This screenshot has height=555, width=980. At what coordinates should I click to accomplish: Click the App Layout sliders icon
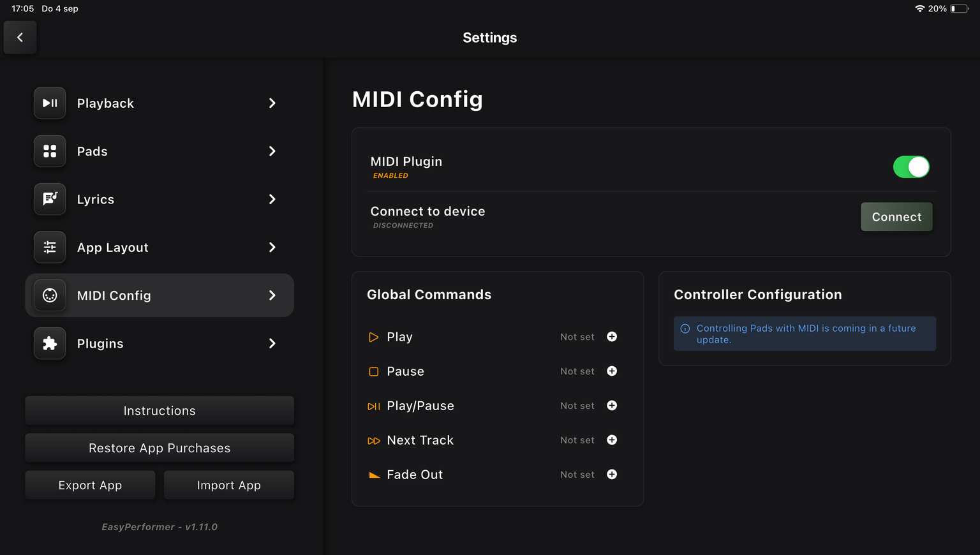pos(50,248)
